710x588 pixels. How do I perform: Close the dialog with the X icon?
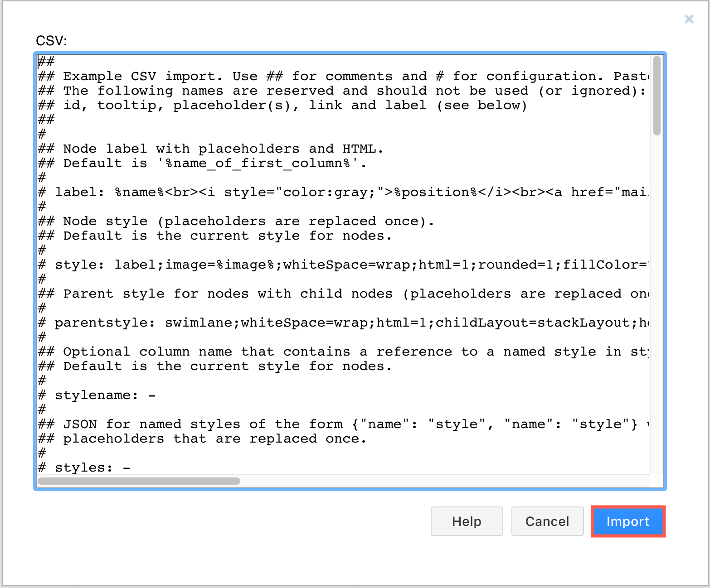pyautogui.click(x=689, y=19)
